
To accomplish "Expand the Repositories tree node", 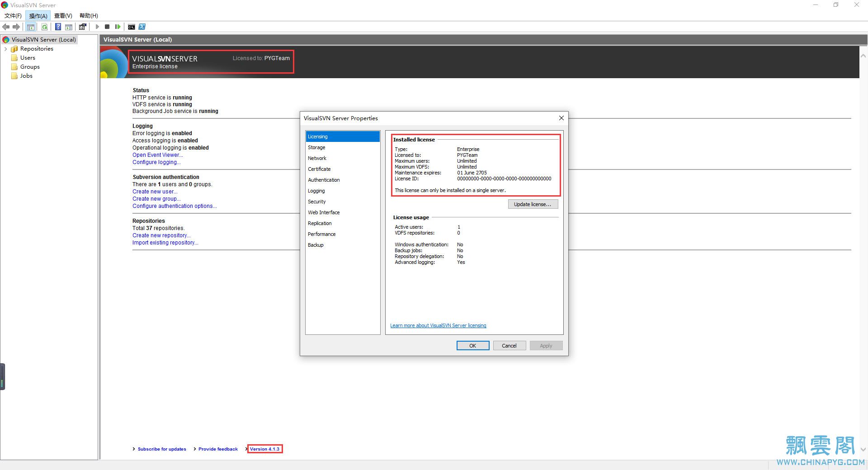I will [5, 49].
